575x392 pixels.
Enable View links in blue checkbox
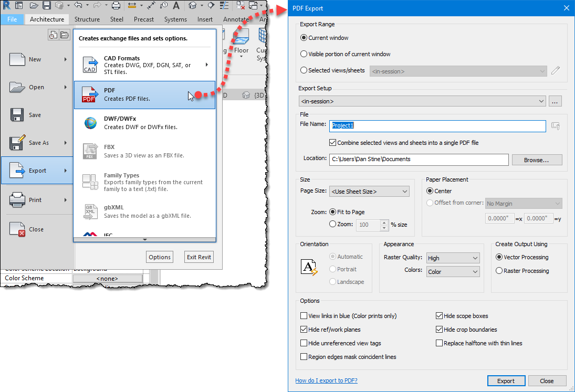304,316
